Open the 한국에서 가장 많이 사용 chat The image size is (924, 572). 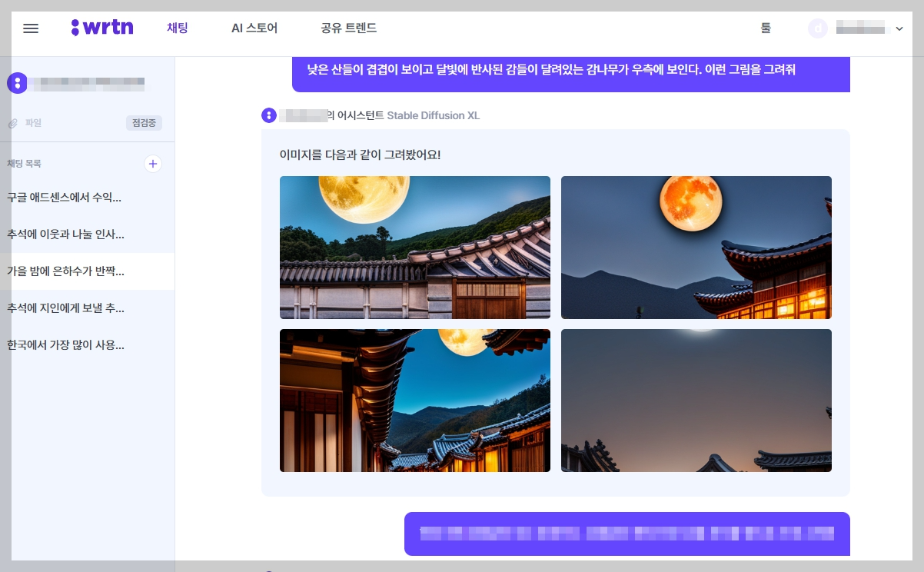65,345
